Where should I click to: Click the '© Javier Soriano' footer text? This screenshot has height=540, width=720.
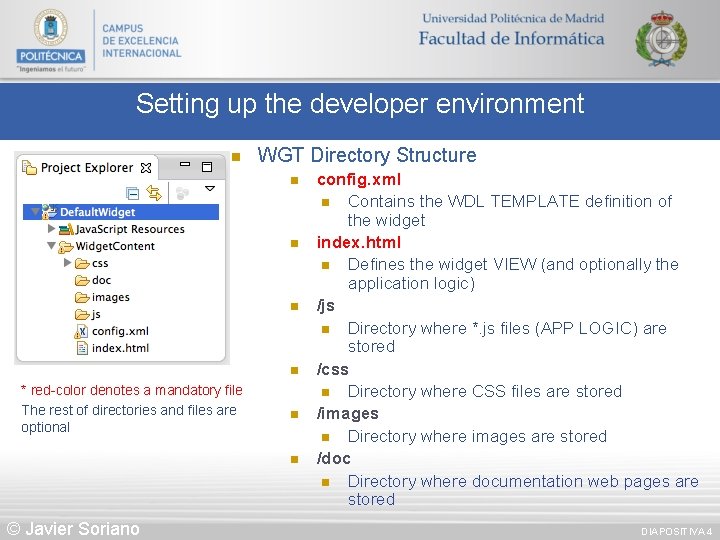tap(73, 529)
